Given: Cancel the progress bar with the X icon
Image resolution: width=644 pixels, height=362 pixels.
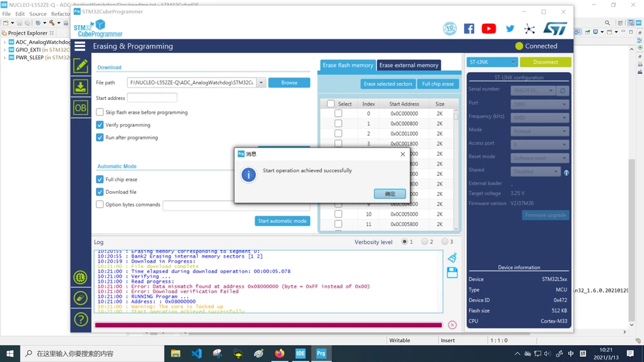Looking at the screenshot, I should pyautogui.click(x=452, y=325).
